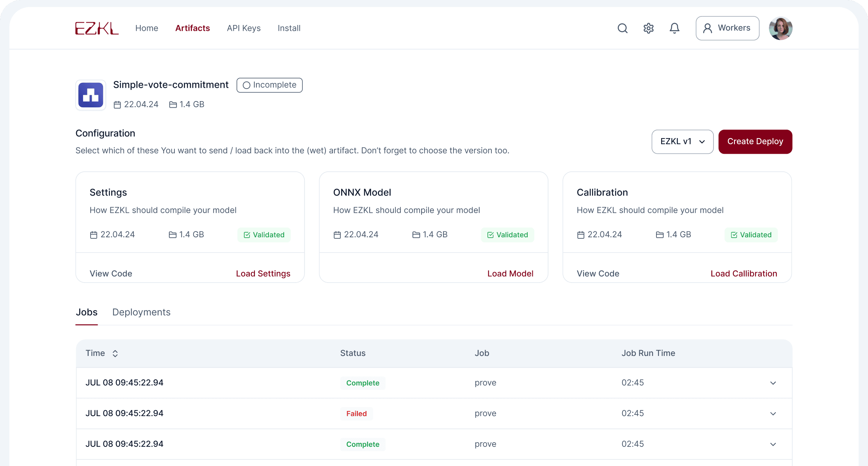
Task: Click the ONNX Model card heading
Action: (362, 192)
